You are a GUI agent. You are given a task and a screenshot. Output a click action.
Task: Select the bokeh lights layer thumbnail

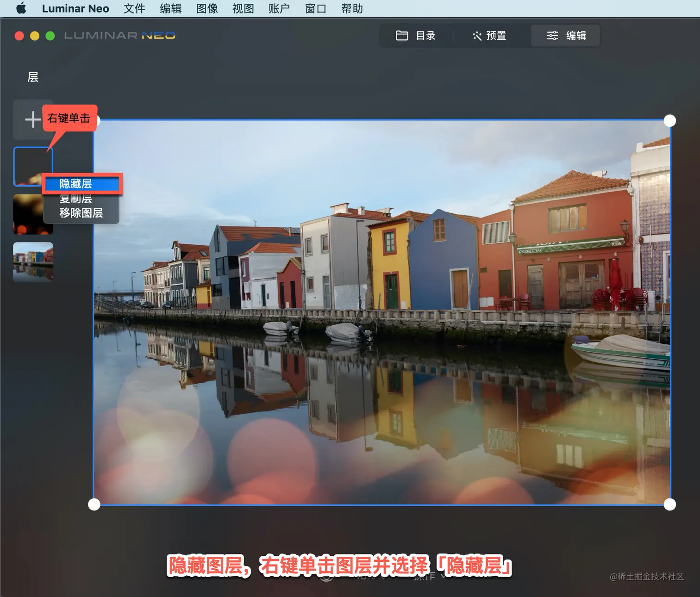coord(33,214)
